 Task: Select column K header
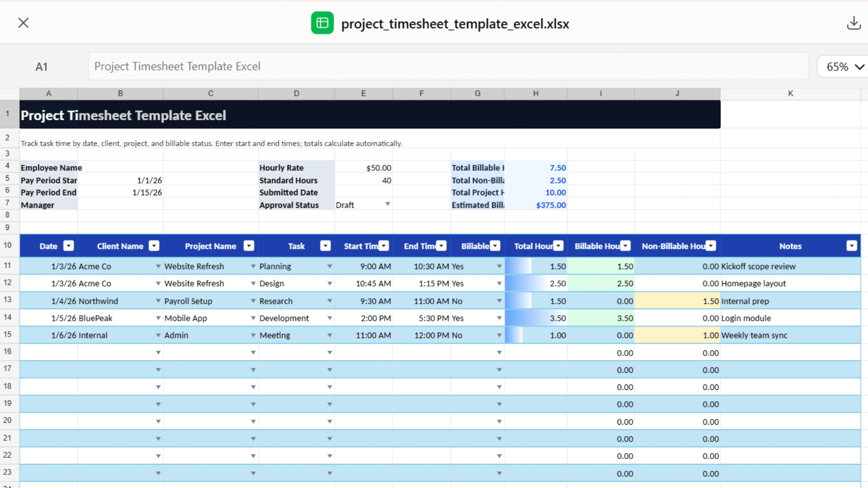pyautogui.click(x=791, y=94)
